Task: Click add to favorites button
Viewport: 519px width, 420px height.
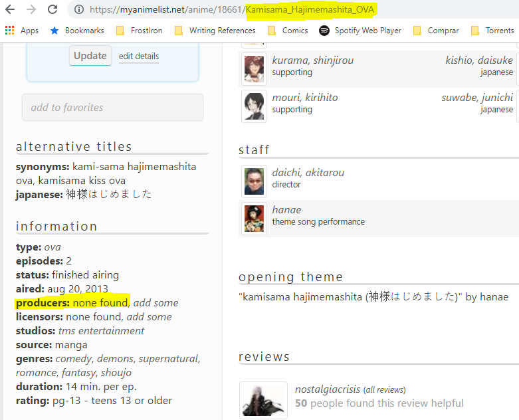Action: click(x=112, y=107)
